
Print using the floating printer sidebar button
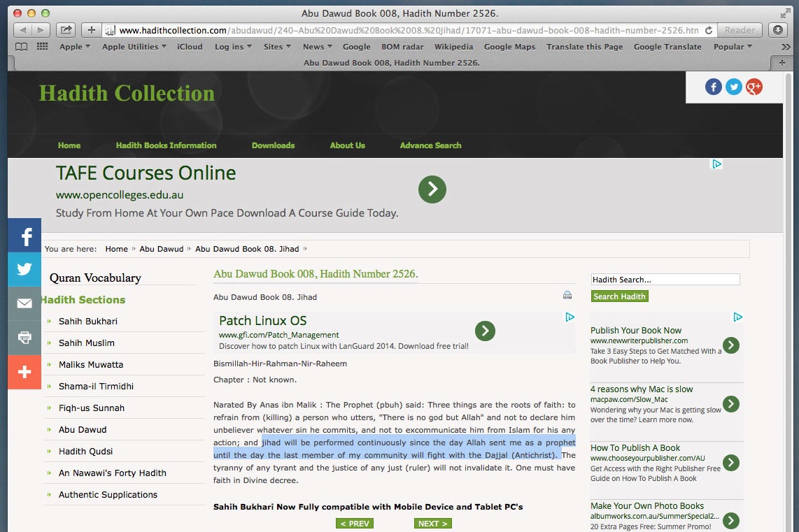pos(24,338)
